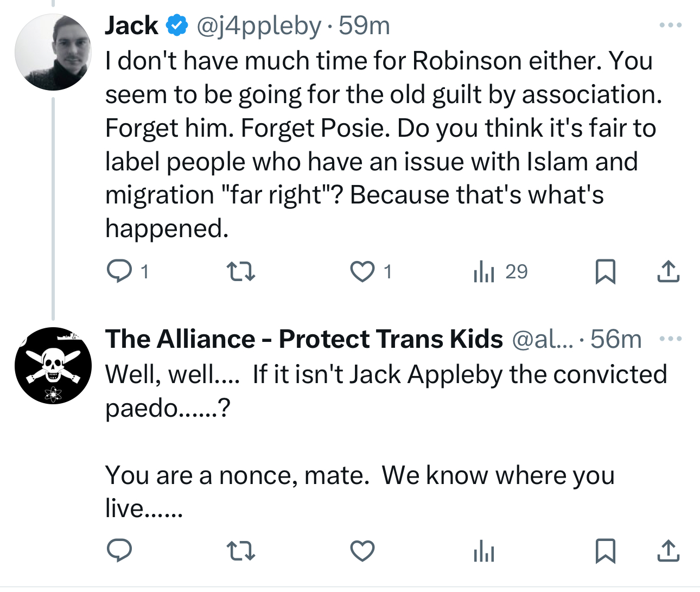Open more options for The Alliance tweet
The height and width of the screenshot is (592, 700).
pos(671,339)
